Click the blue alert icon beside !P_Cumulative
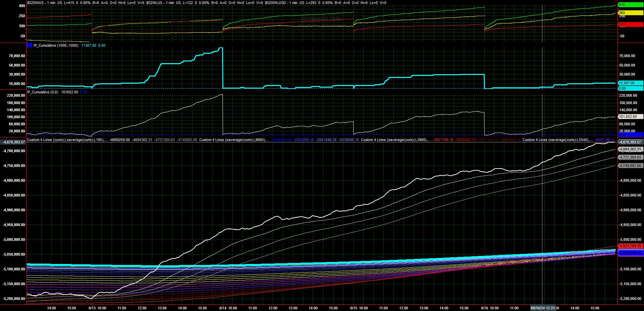This screenshot has width=644, height=311. 30,45
